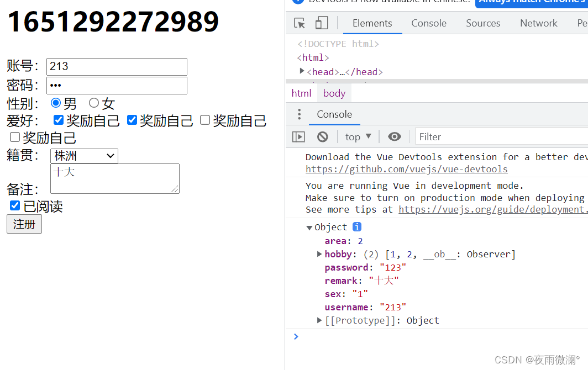The height and width of the screenshot is (370, 588).
Task: Click the blue notice icon above the tabs
Action: [x=298, y=2]
